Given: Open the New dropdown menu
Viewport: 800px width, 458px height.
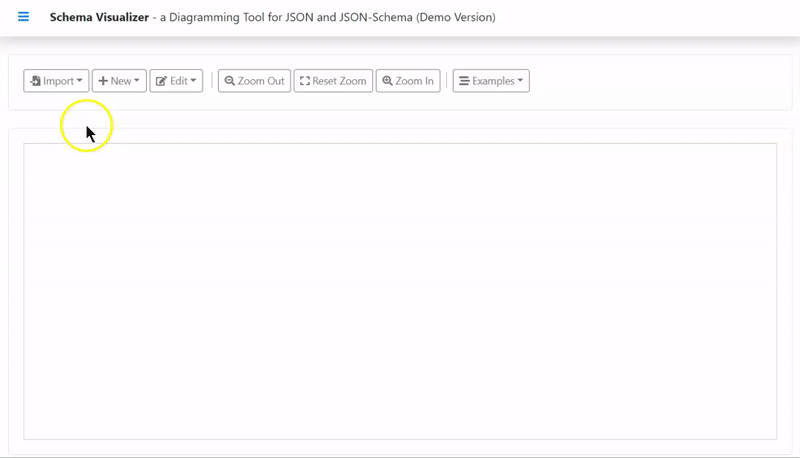Looking at the screenshot, I should point(119,81).
